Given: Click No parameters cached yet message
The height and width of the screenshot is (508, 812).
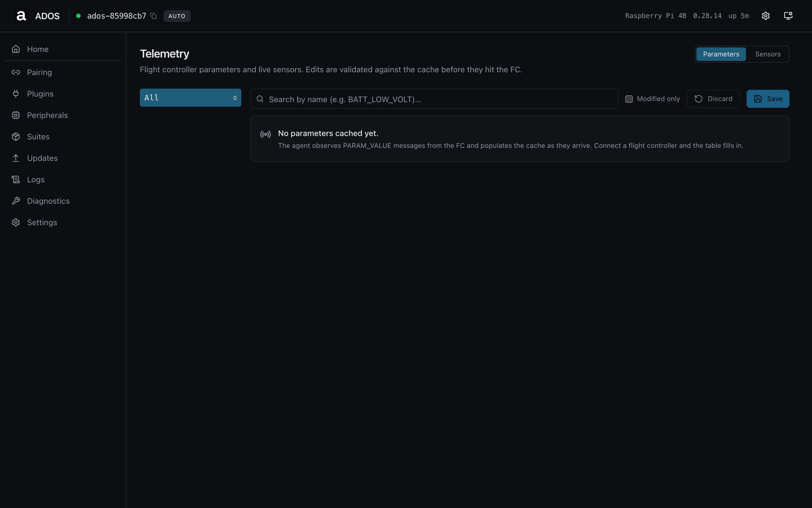Looking at the screenshot, I should [328, 133].
